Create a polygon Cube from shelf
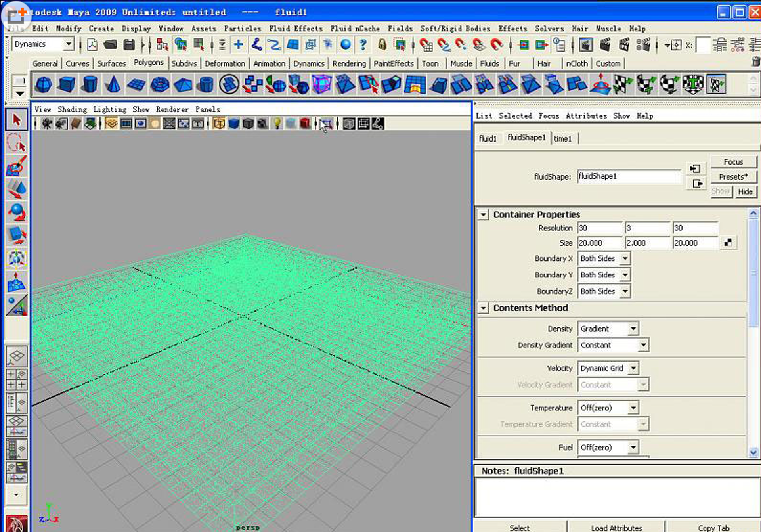 click(x=67, y=84)
